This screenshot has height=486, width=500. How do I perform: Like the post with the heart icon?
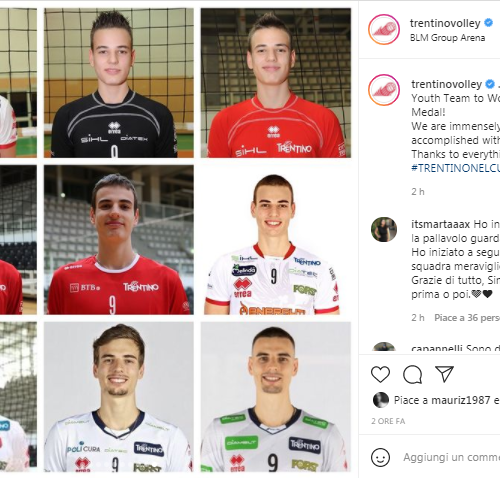(x=380, y=374)
